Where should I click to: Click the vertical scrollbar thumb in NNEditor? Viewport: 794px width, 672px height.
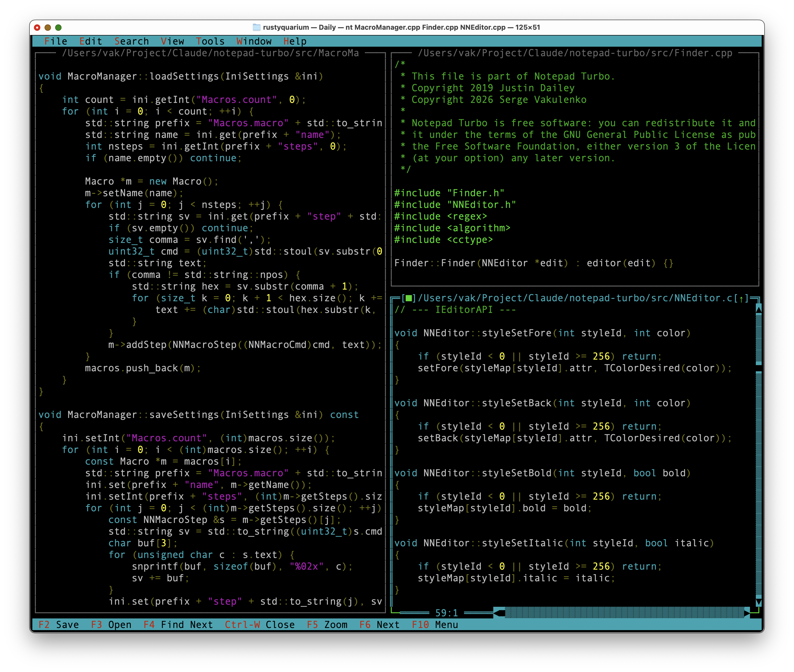758,368
